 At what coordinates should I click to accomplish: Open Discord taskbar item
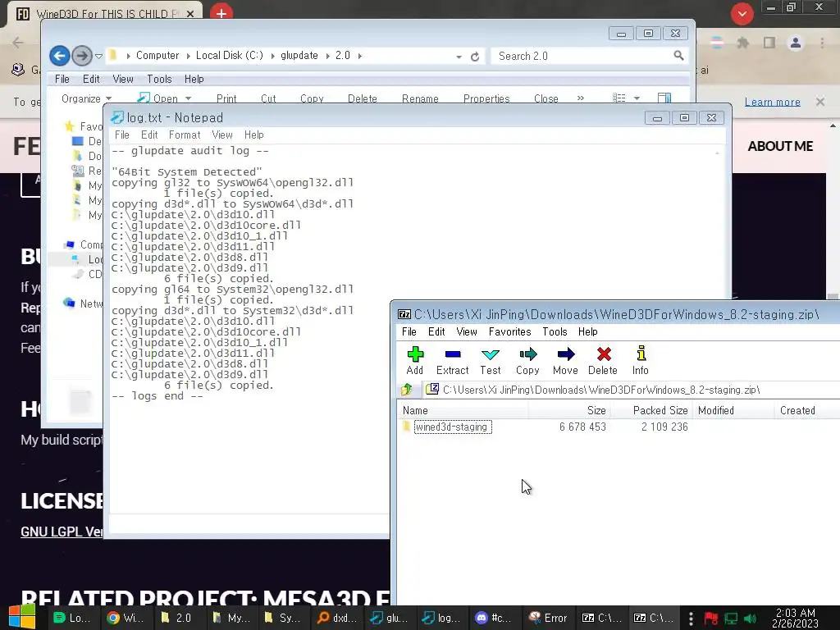click(492, 618)
